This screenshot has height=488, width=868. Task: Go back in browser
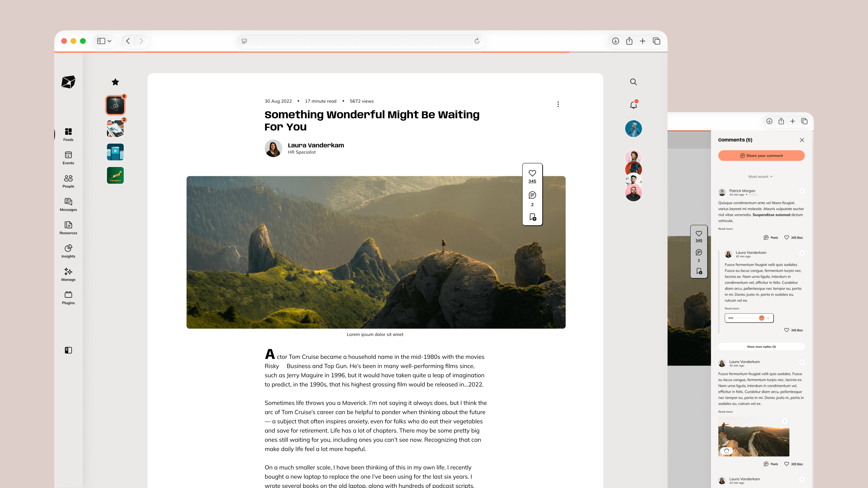128,41
